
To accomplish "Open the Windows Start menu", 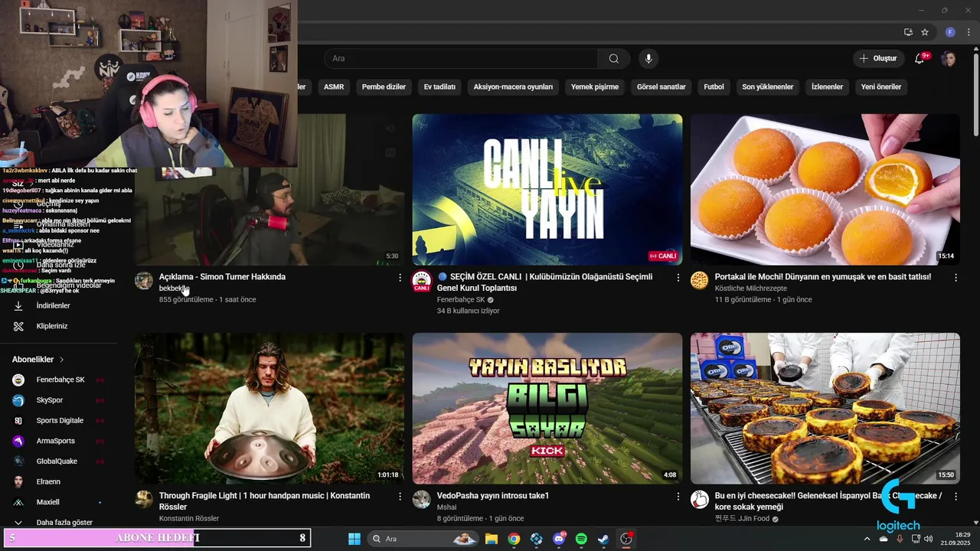I will click(354, 539).
